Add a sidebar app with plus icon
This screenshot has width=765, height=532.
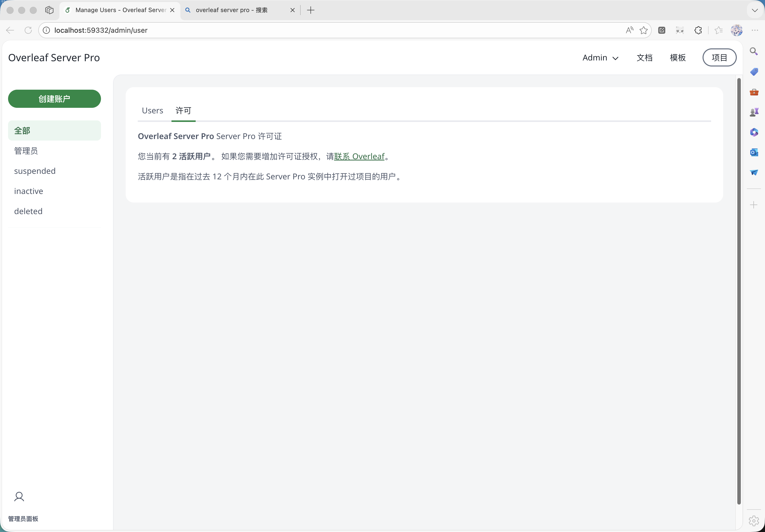tap(754, 205)
